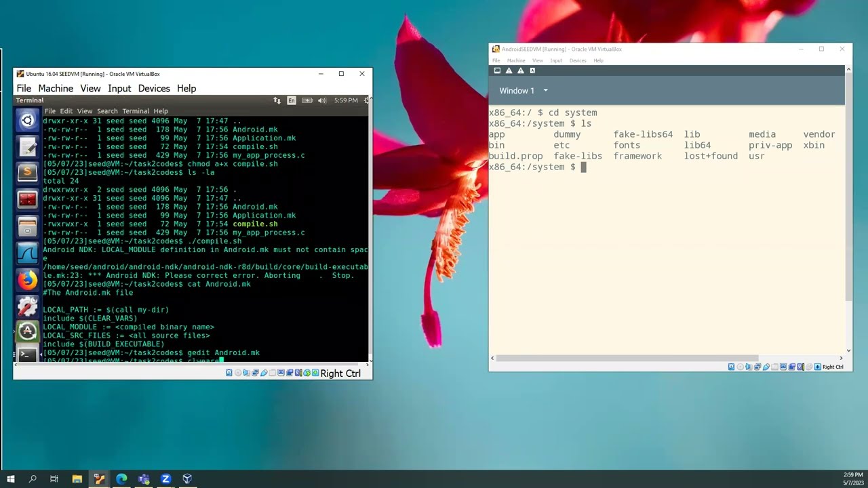Select VirtualBox cube icon on Windows taskbar
The height and width of the screenshot is (488, 868).
(188, 479)
